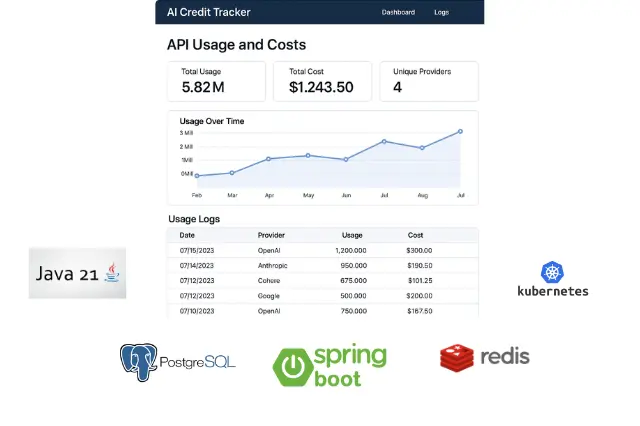Click the 3 Mil axis label
Image resolution: width=640 pixels, height=426 pixels.
coord(186,133)
